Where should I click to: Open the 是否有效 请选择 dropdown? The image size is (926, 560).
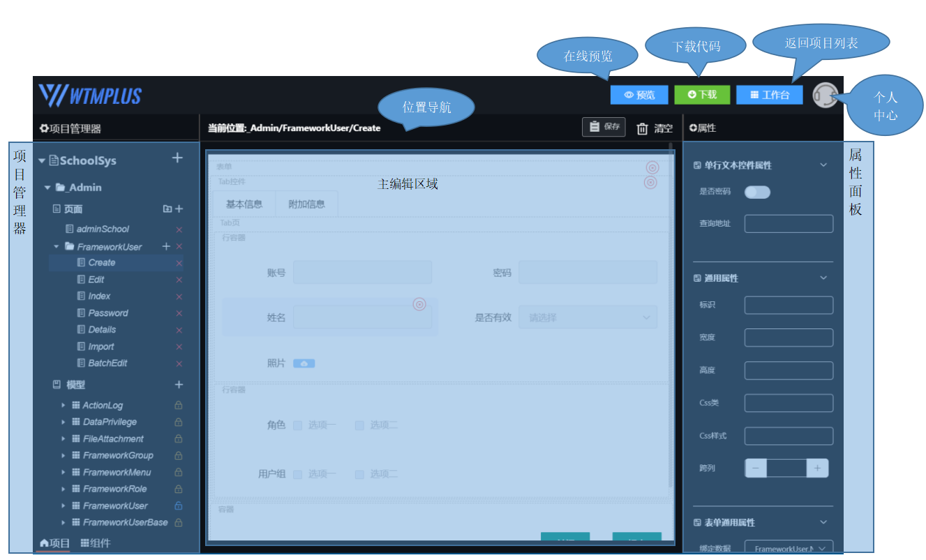click(587, 317)
